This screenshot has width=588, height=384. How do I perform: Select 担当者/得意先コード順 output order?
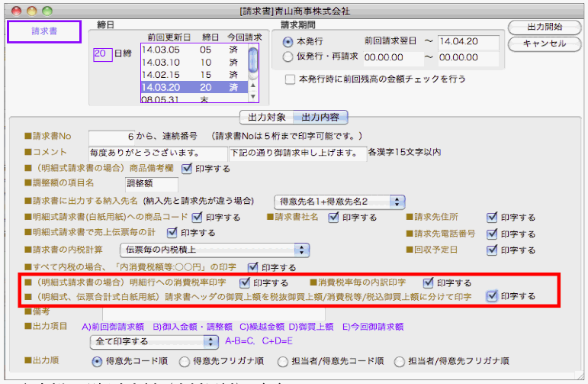(282, 361)
